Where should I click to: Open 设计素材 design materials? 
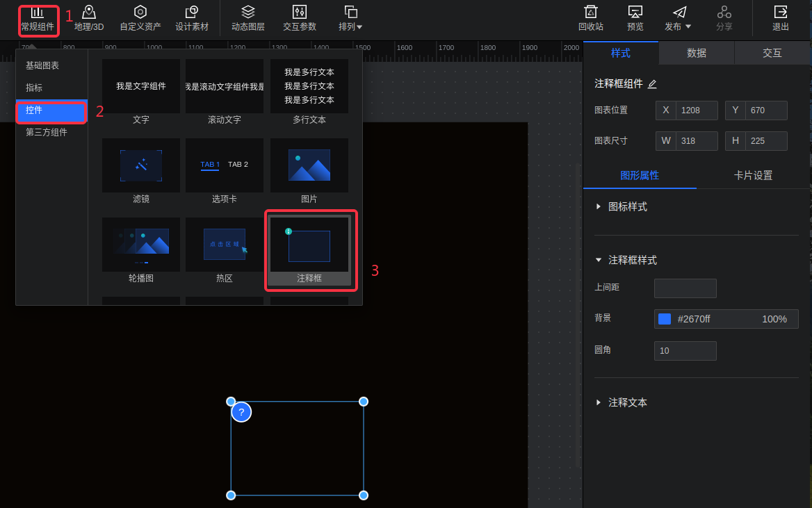[192, 19]
